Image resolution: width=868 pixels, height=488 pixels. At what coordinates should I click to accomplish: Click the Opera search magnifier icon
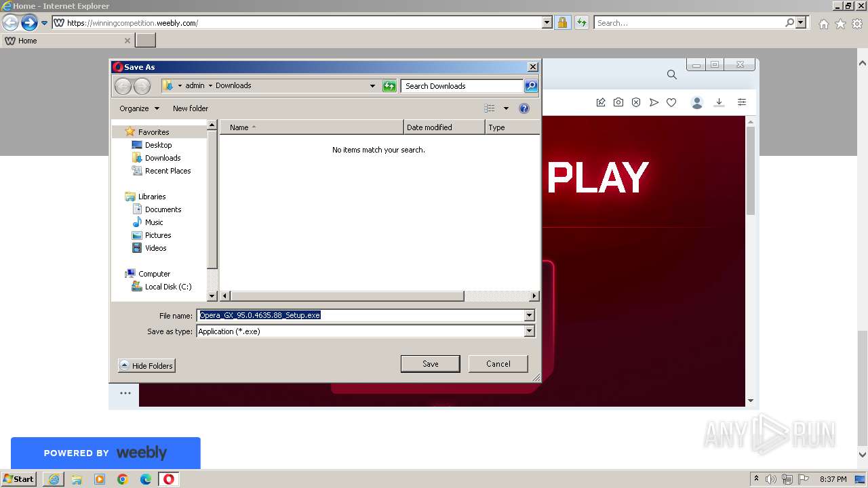[671, 75]
